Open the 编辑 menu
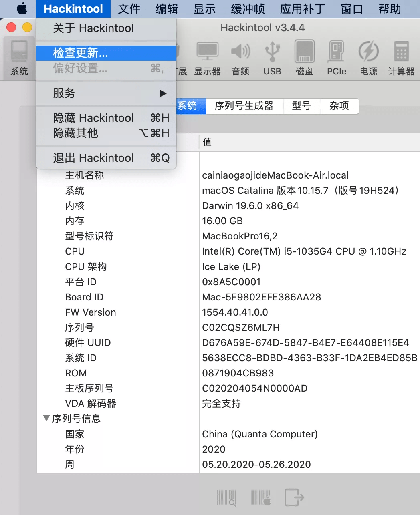The width and height of the screenshot is (420, 515). (x=167, y=9)
